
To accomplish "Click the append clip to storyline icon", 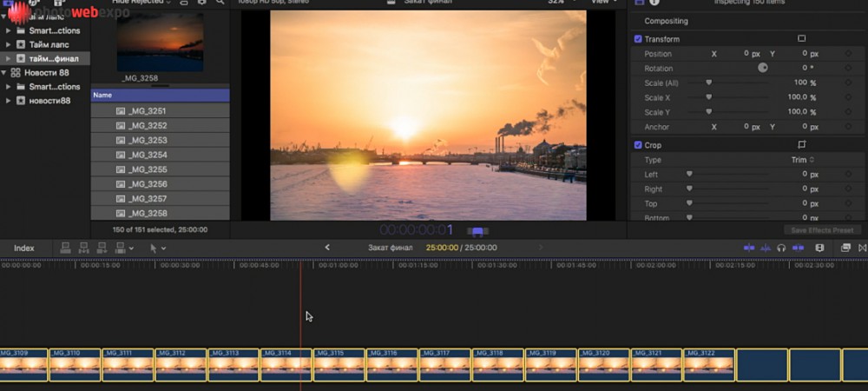I will coord(101,248).
